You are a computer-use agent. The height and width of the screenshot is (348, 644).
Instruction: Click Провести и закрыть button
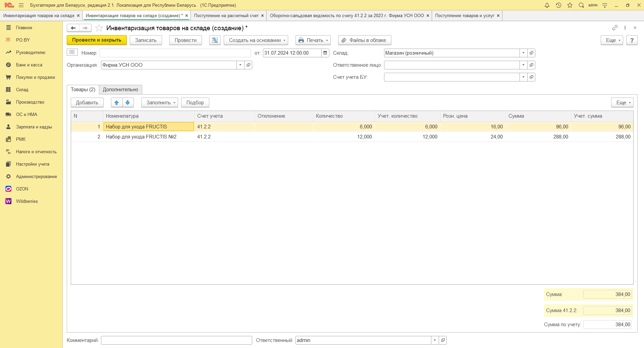pyautogui.click(x=97, y=40)
